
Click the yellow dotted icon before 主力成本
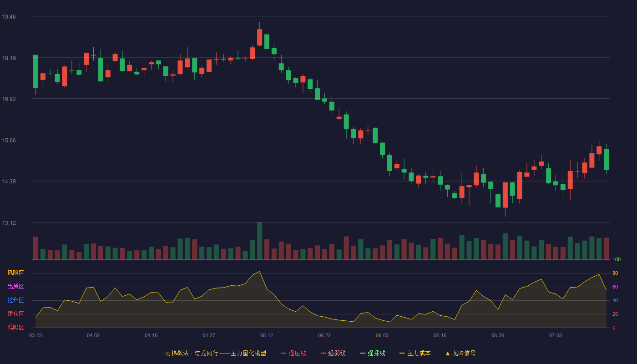click(402, 353)
